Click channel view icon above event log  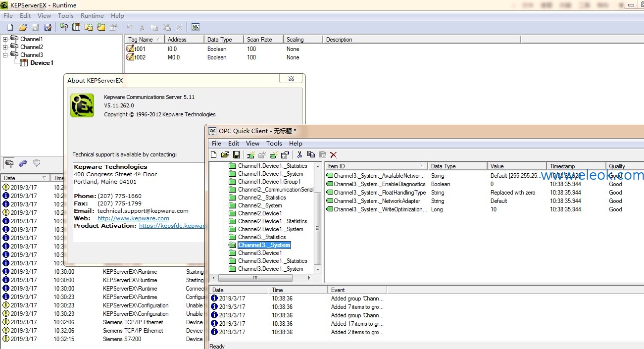tap(9, 163)
